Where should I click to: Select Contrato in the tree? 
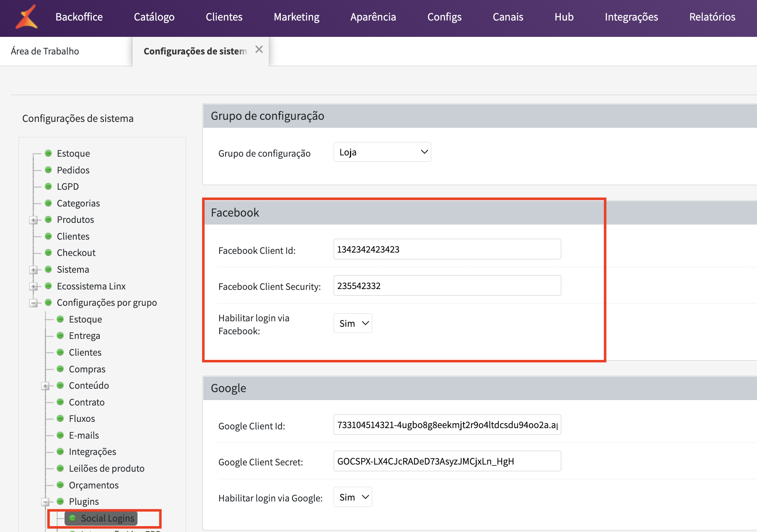pyautogui.click(x=87, y=402)
